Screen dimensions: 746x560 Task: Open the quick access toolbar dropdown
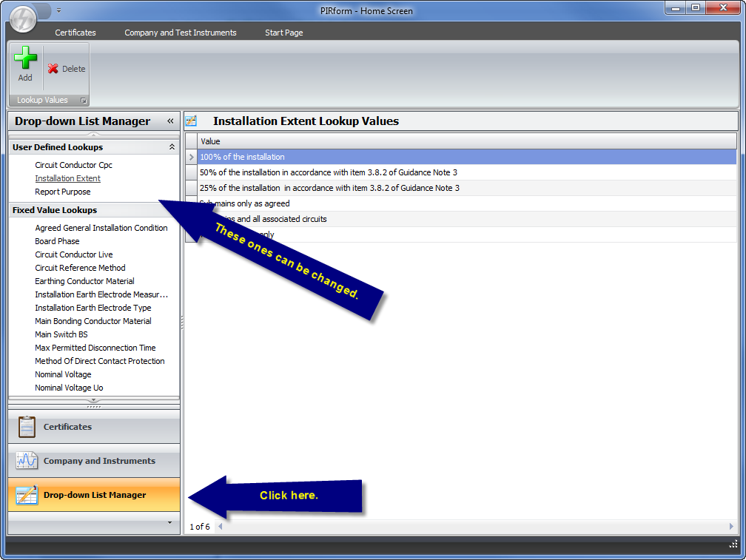tap(58, 11)
